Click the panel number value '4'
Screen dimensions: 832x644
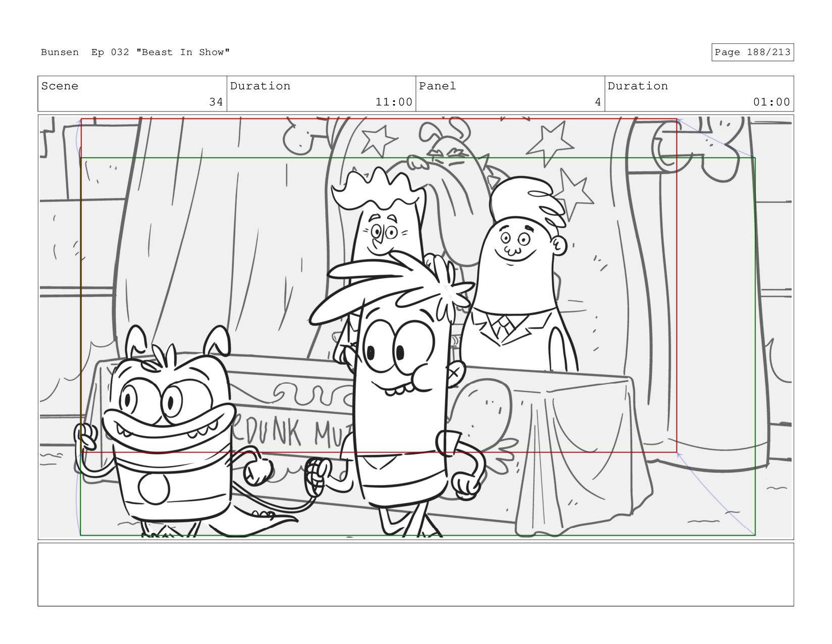click(598, 102)
